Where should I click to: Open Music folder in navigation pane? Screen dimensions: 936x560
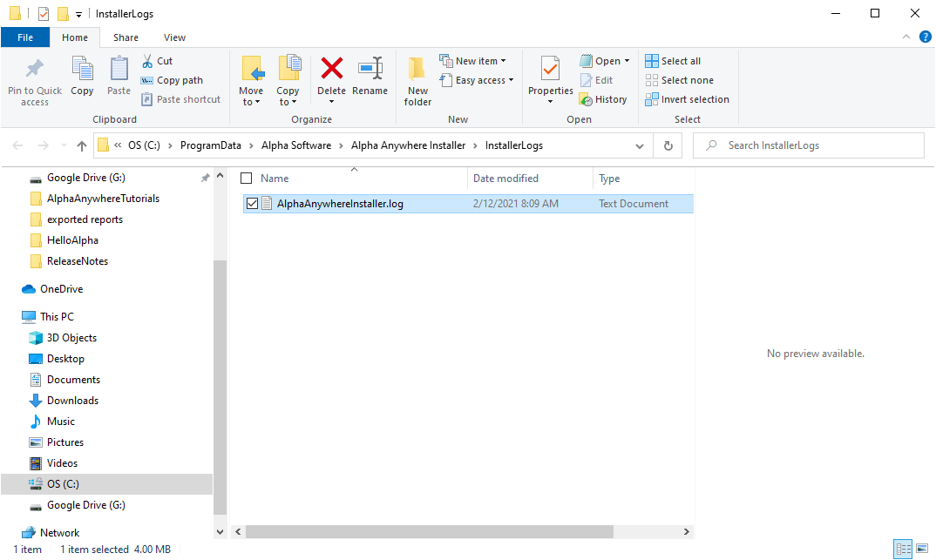click(52, 421)
